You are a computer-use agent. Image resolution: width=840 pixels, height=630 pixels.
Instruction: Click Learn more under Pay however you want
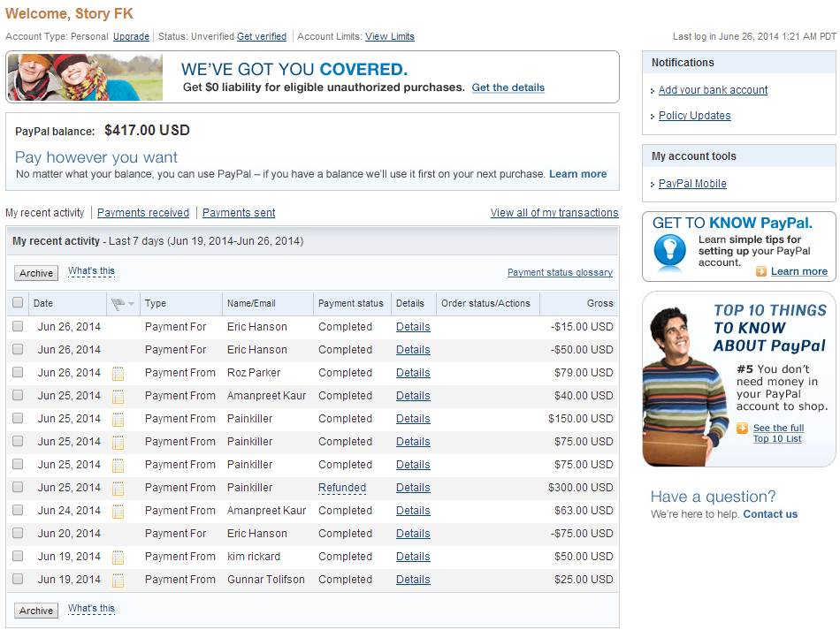click(x=577, y=174)
